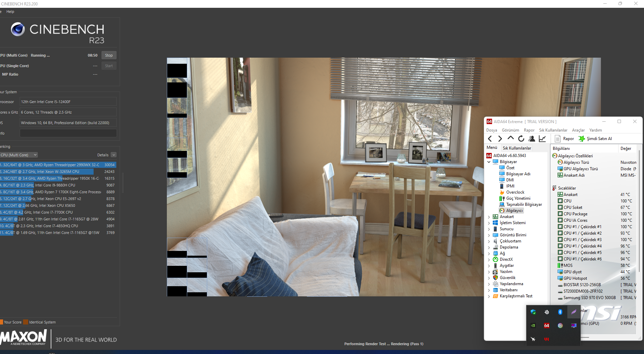Viewport: 644px width, 354px height.
Task: Click the Değer column header
Action: click(628, 149)
